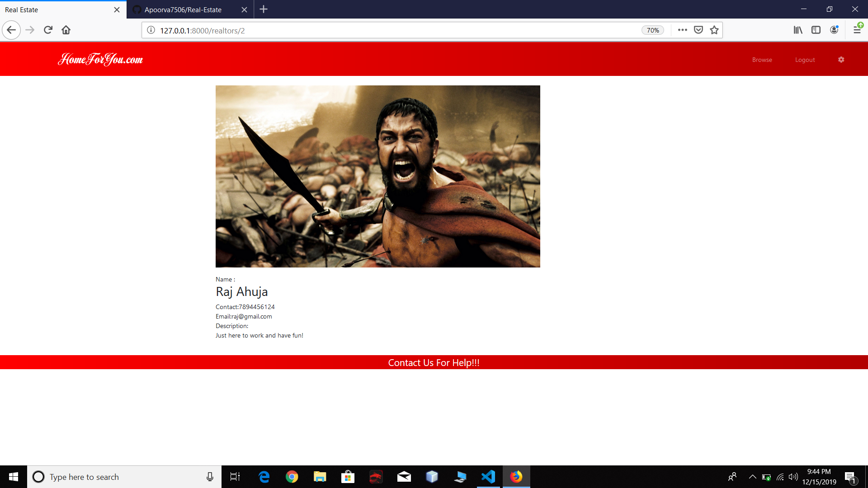Show hidden system tray icons
The height and width of the screenshot is (488, 868).
[752, 477]
